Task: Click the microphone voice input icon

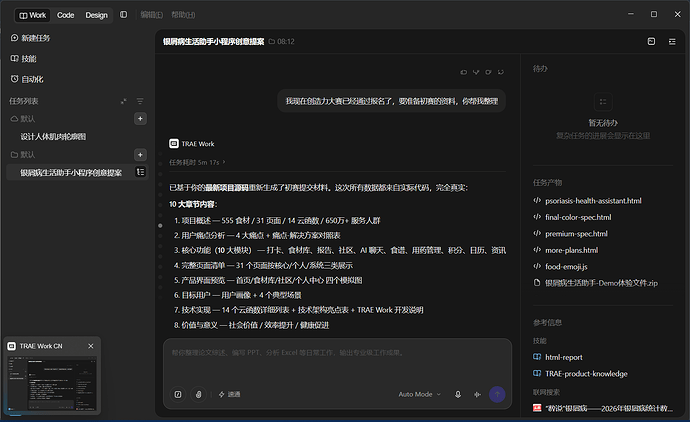Action: (458, 394)
